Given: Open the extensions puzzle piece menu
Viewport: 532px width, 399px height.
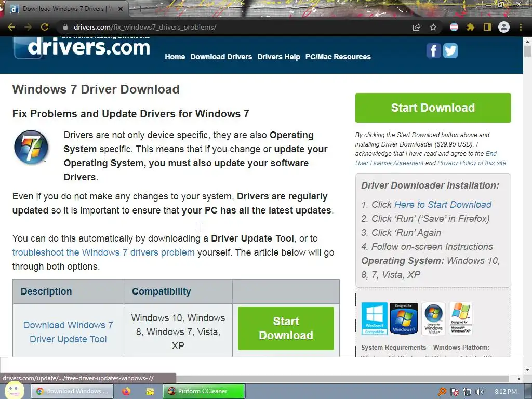Looking at the screenshot, I should 470,27.
